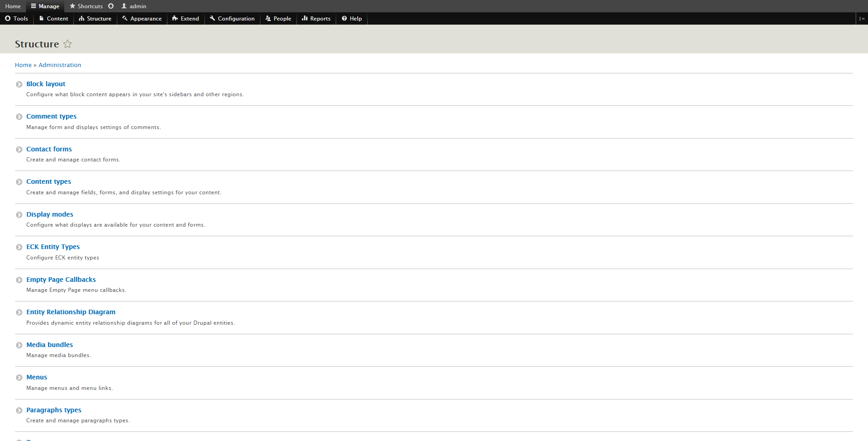Toggle the Manage toolbar tray

(x=45, y=6)
